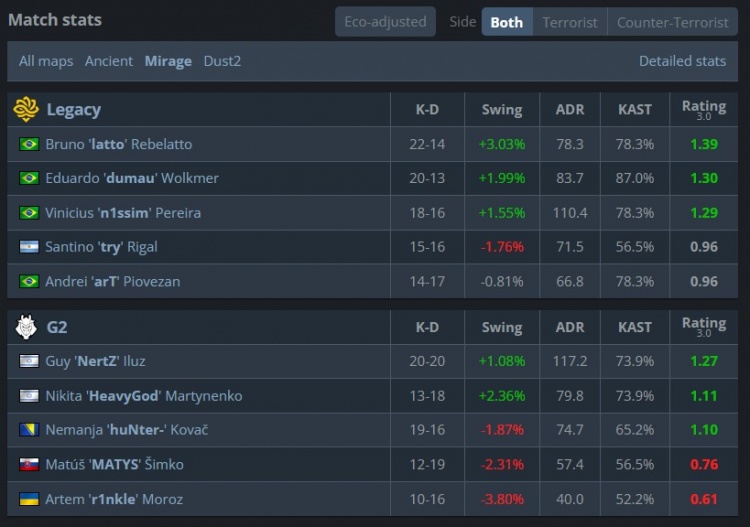Switch to the Mirage map tab
Image resolution: width=750 pixels, height=527 pixels.
(x=168, y=61)
